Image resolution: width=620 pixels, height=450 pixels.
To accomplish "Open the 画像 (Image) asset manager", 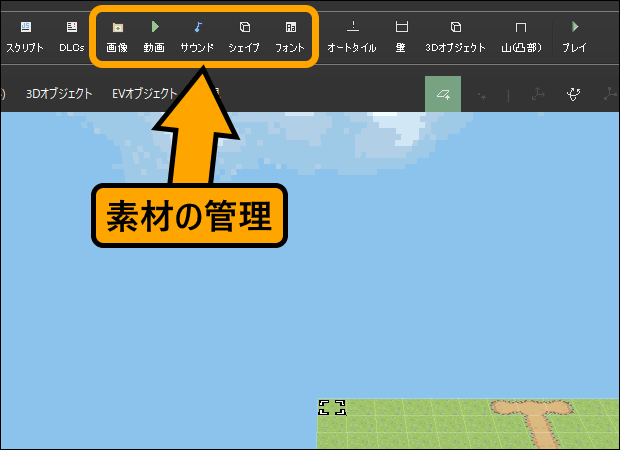I will 117,35.
